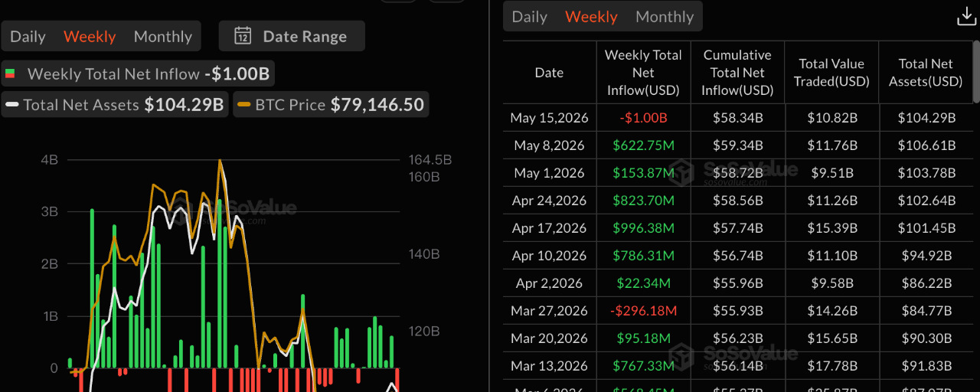Select Apr 2,2026 date cell
980x392 pixels.
click(549, 283)
